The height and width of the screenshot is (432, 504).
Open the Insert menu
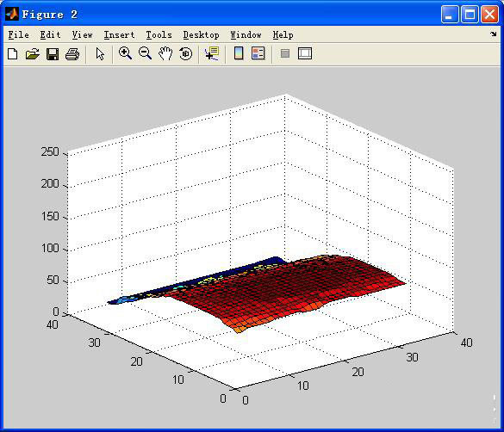(119, 34)
